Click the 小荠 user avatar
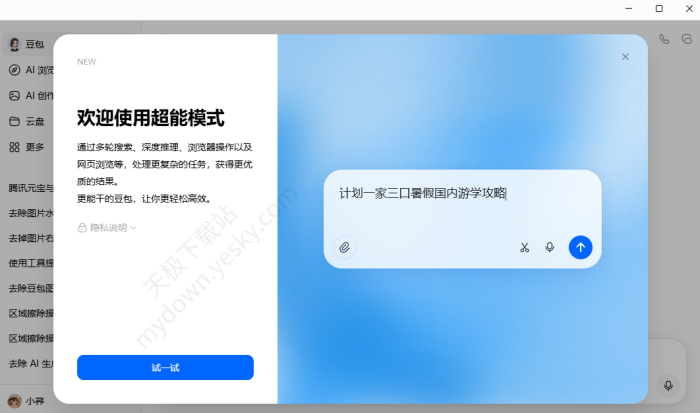This screenshot has height=413, width=700. (14, 401)
